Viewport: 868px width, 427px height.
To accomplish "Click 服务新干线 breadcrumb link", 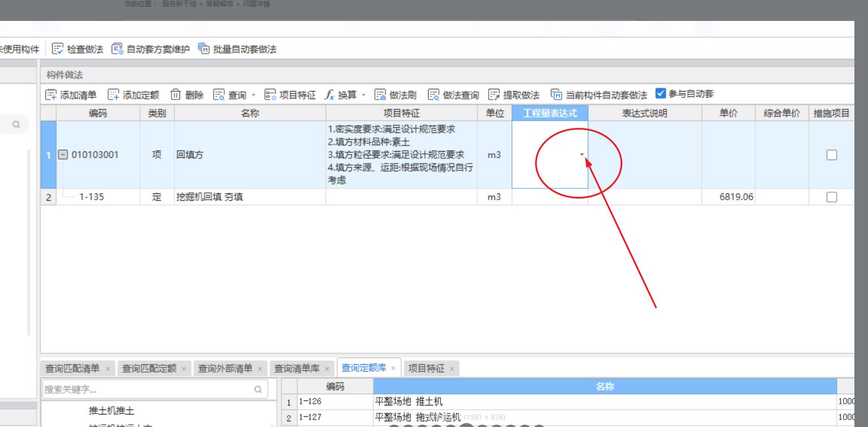I will 179,4.
